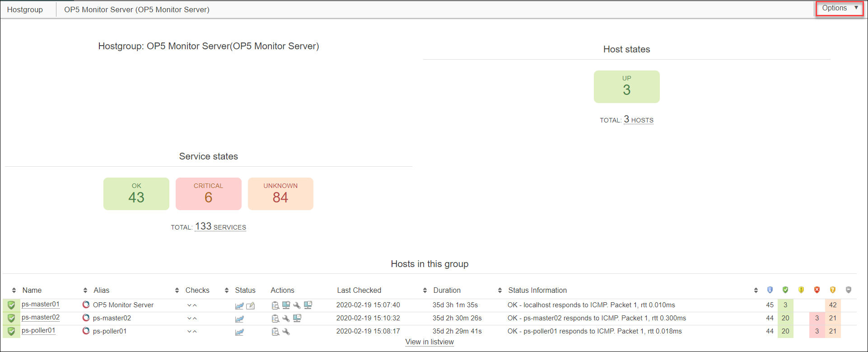Sort by the arrows left of Status Information
The height and width of the screenshot is (352, 868).
pyautogui.click(x=500, y=291)
